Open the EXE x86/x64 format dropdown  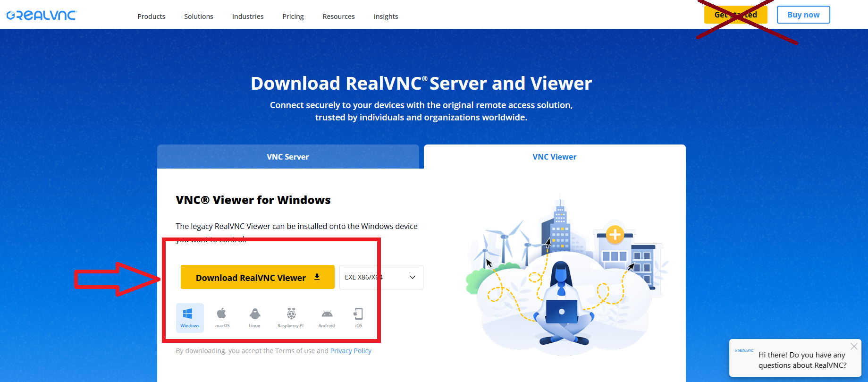(x=381, y=277)
